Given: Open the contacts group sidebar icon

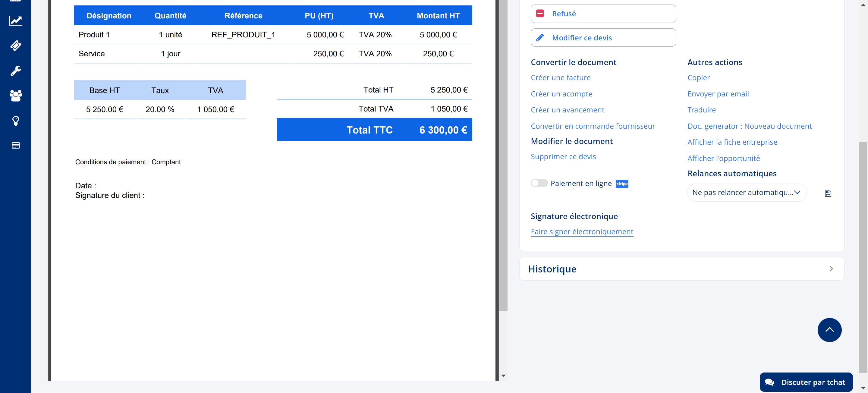Looking at the screenshot, I should pos(15,96).
